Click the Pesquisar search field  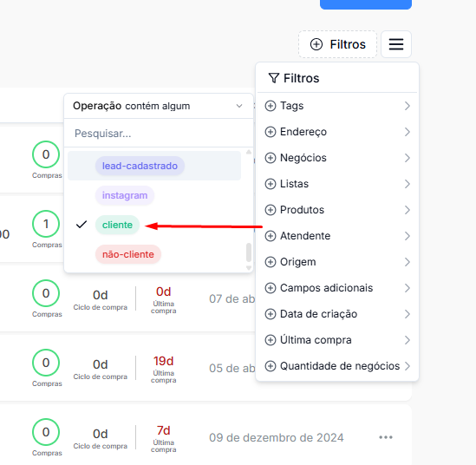tap(158, 134)
